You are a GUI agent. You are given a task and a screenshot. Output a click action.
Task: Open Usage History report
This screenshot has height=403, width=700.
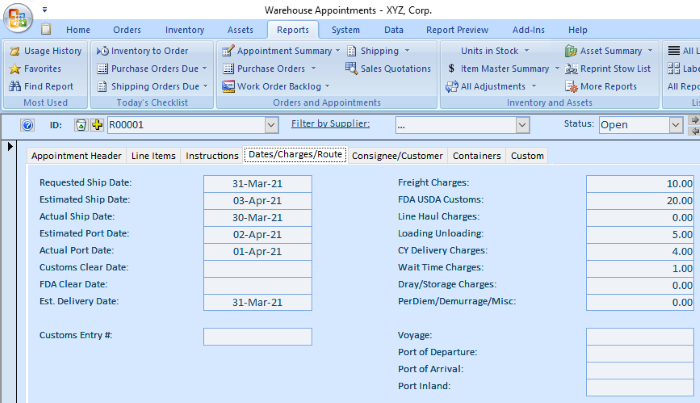point(46,51)
